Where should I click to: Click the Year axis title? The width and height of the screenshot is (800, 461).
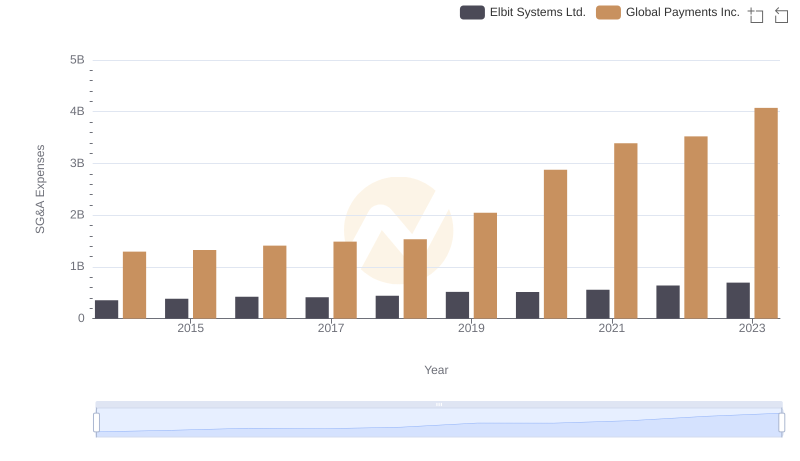tap(436, 370)
